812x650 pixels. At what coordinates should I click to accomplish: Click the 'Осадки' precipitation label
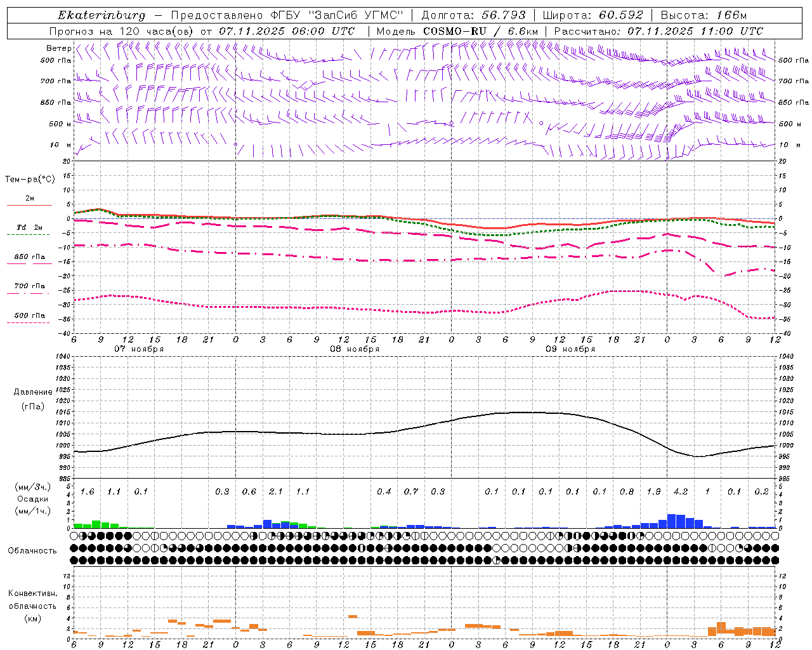click(32, 500)
